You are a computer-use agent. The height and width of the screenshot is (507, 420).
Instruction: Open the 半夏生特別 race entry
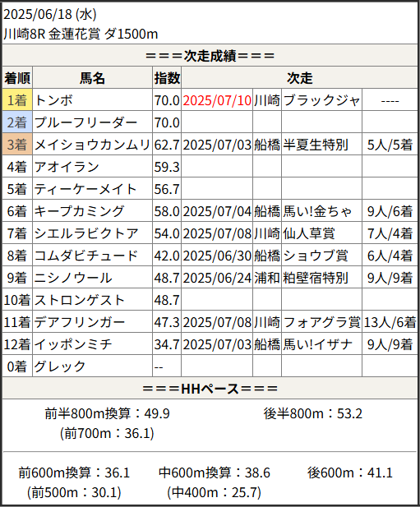(316, 145)
